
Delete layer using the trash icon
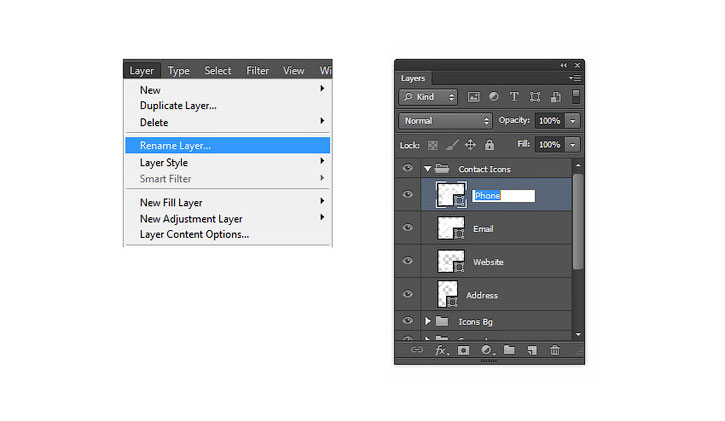click(x=555, y=350)
